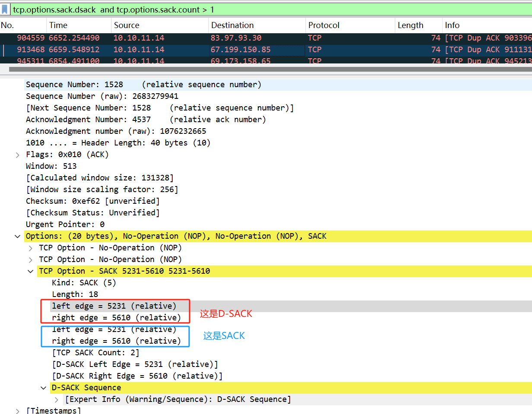Click the packet list horizontal scrollbar

(270, 69)
